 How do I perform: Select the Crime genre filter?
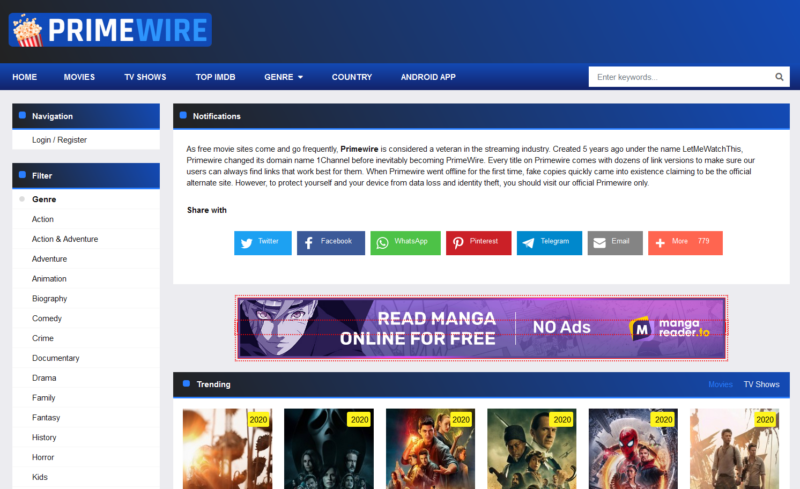pyautogui.click(x=43, y=338)
